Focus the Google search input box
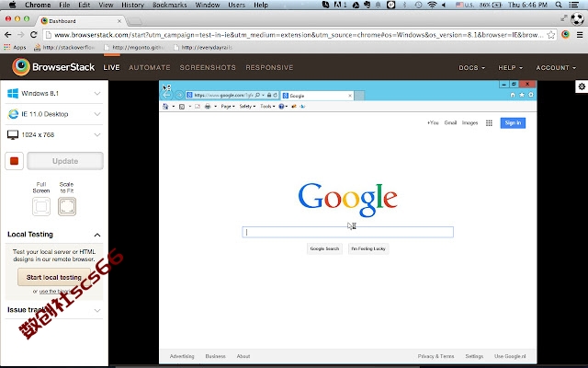The image size is (588, 368). (347, 232)
